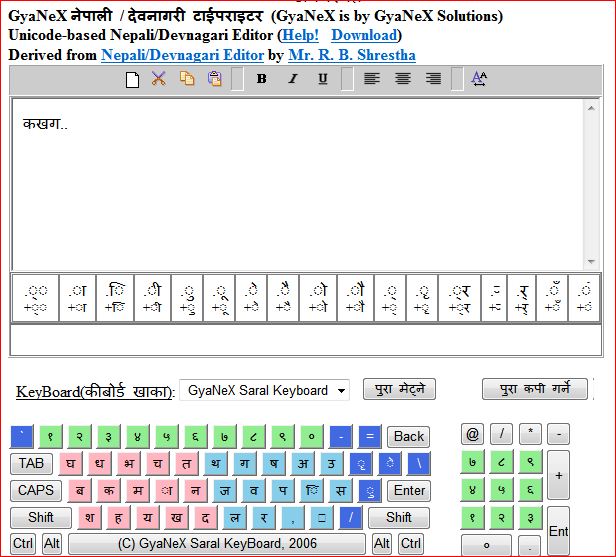Toggle italic formatting

(x=292, y=79)
